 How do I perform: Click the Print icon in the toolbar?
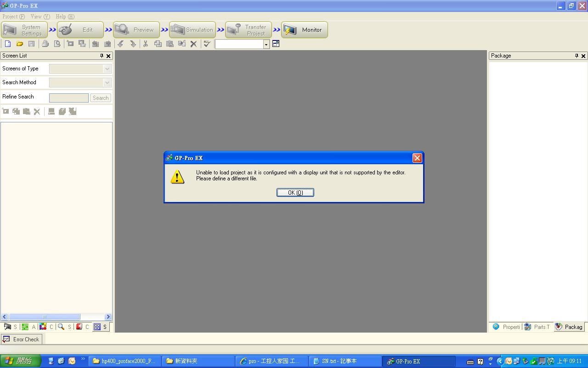45,44
